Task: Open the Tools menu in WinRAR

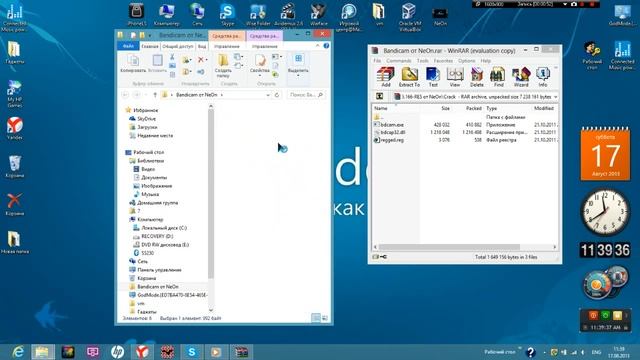Action: (x=422, y=61)
